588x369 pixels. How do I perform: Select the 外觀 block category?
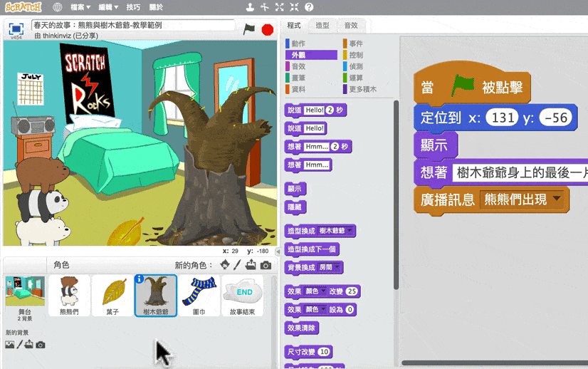pos(311,55)
